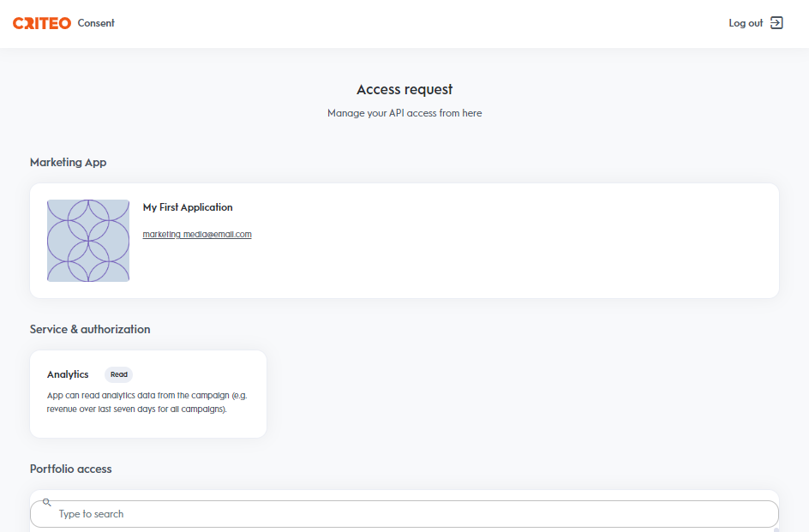
Task: Open the My First Application pattern thumbnail
Action: click(88, 241)
